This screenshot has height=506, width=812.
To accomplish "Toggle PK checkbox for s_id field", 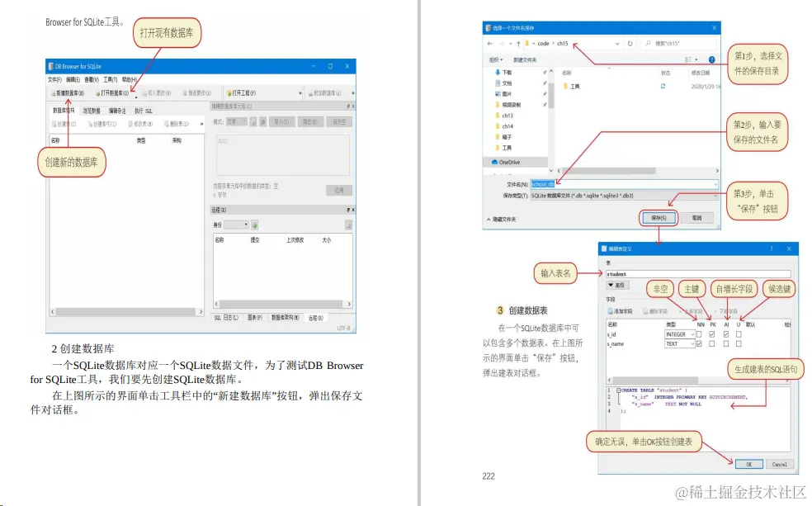I will point(712,334).
